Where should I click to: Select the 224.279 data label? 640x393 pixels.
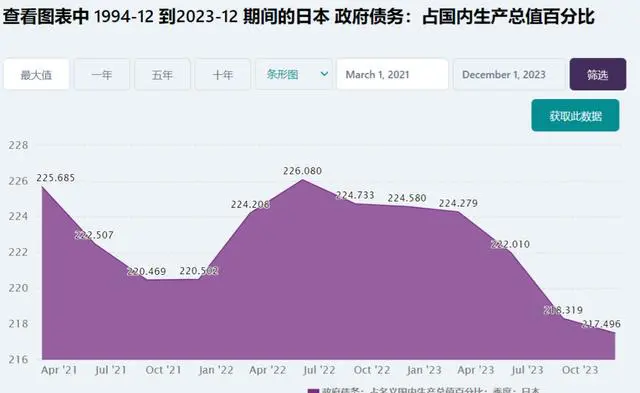coord(458,203)
